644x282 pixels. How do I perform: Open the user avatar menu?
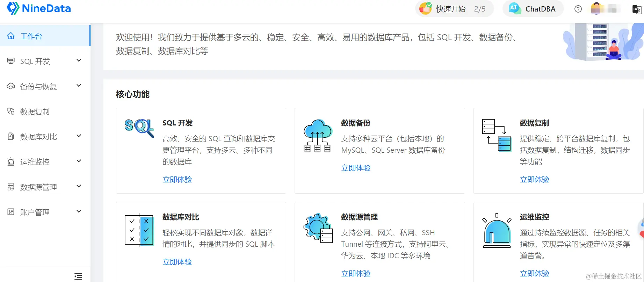596,9
